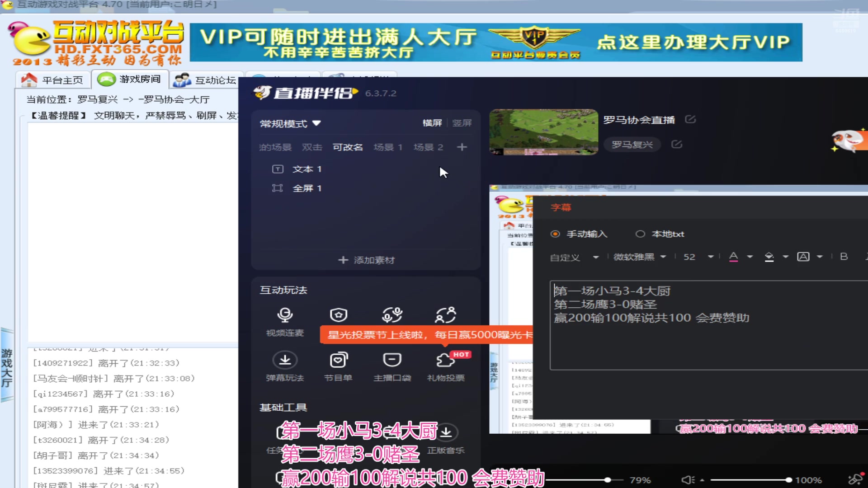Click chat line [qi1234567] 离开了

(x=104, y=394)
